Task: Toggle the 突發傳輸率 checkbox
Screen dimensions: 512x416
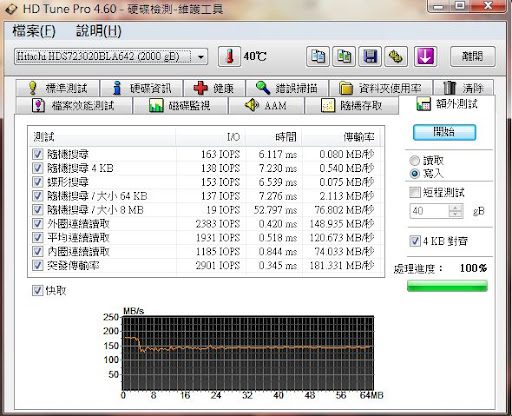Action: pyautogui.click(x=37, y=265)
